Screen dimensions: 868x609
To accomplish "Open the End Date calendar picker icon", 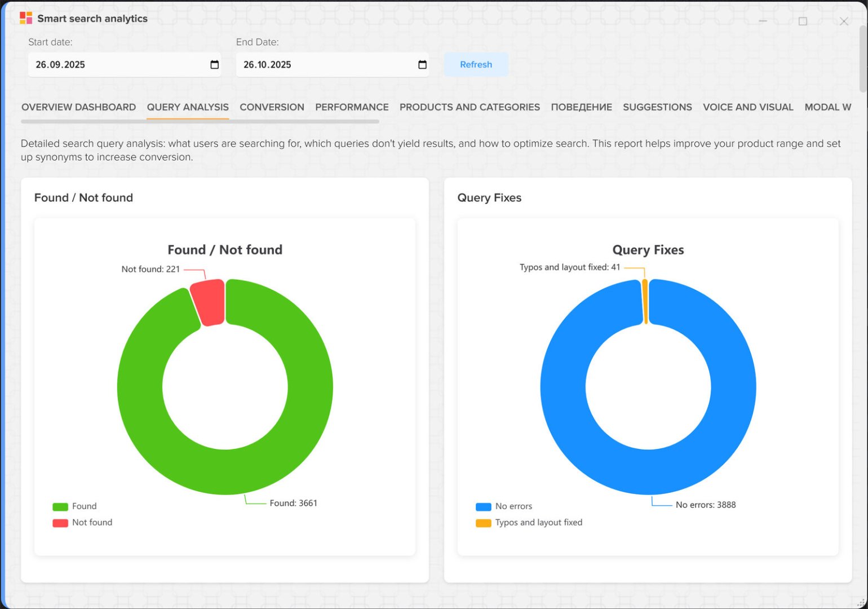I will click(422, 65).
